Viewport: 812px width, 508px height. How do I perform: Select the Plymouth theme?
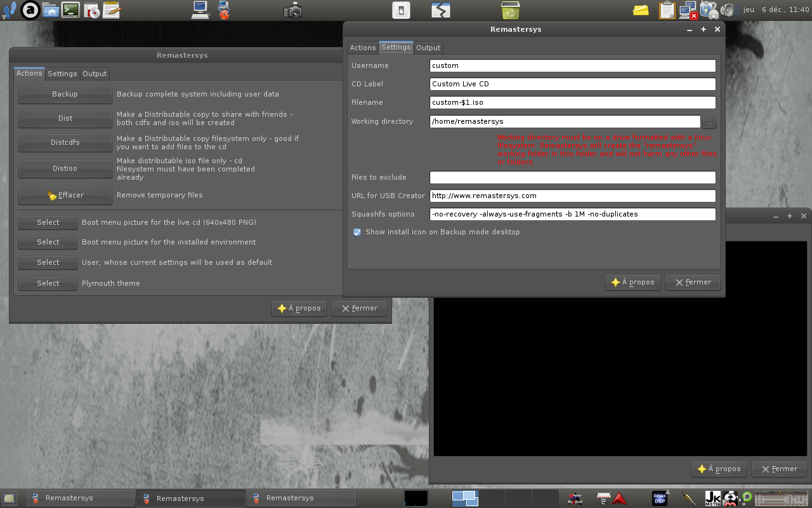coord(48,283)
